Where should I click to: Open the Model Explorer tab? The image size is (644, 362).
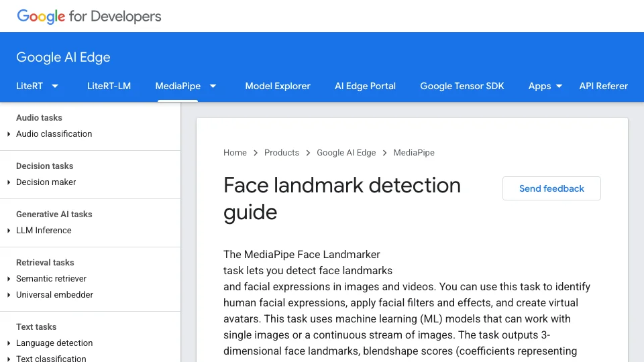pos(278,86)
